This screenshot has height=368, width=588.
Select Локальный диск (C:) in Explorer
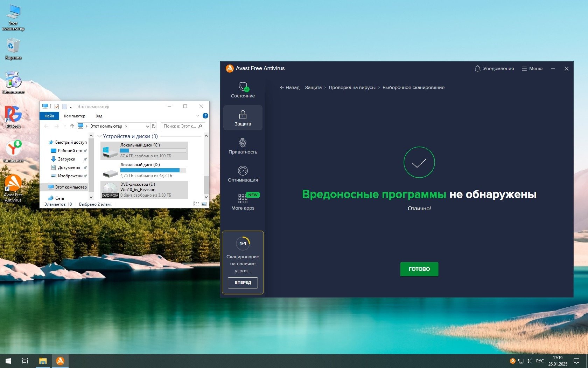tap(144, 151)
